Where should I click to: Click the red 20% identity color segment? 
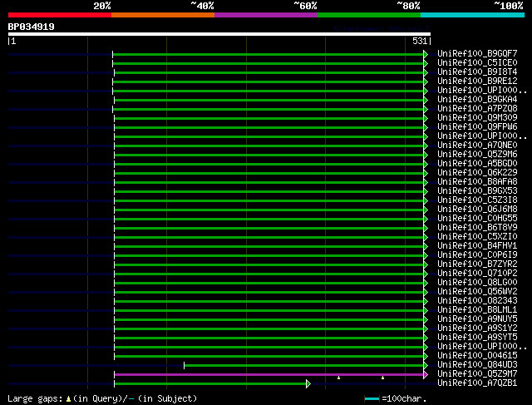tap(60, 15)
